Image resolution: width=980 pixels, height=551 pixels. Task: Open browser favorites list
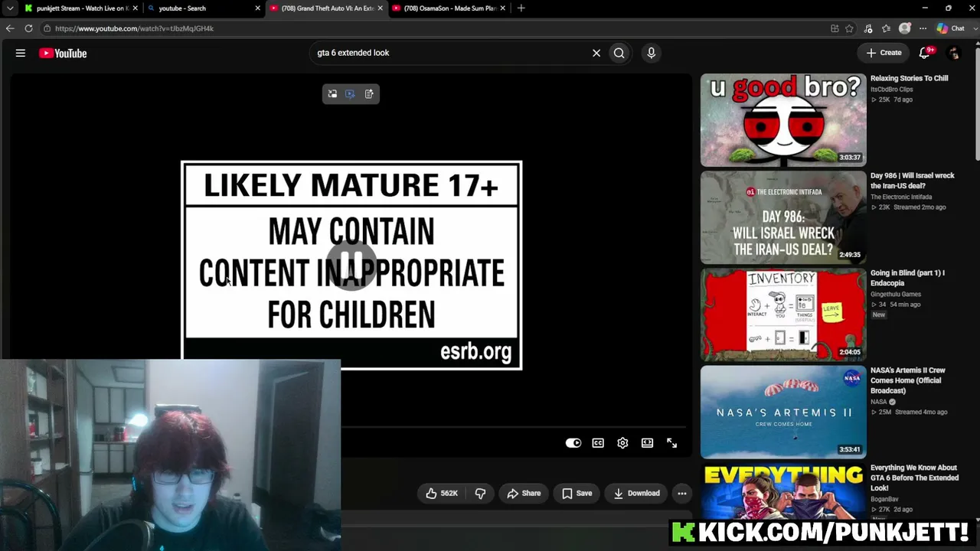887,28
